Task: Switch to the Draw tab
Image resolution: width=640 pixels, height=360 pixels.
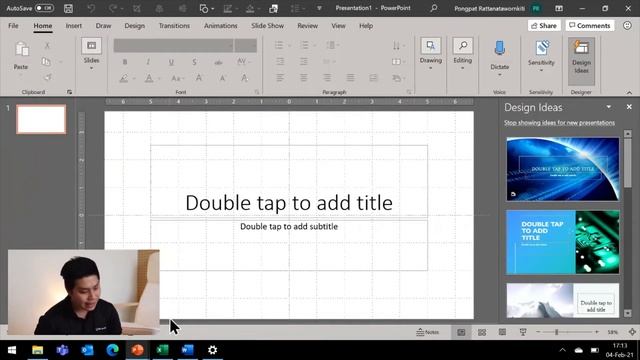Action: (103, 25)
